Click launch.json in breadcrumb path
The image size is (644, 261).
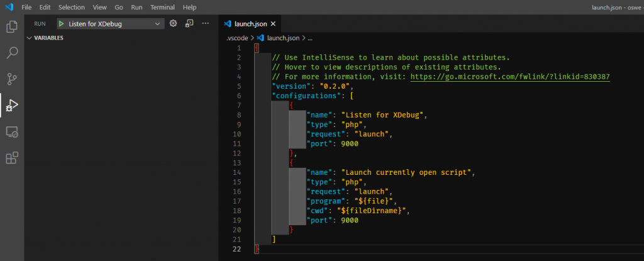click(x=284, y=38)
